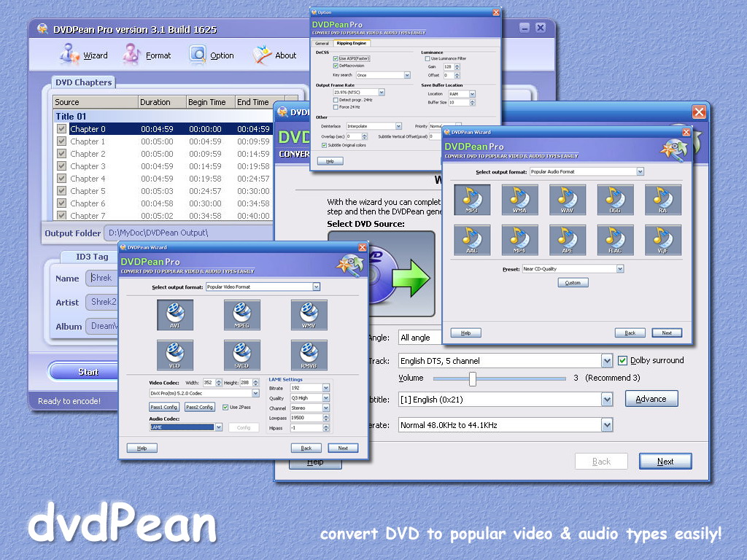Enable the Force 24 Hz checkbox
Screen dimensions: 747x560
(x=336, y=107)
